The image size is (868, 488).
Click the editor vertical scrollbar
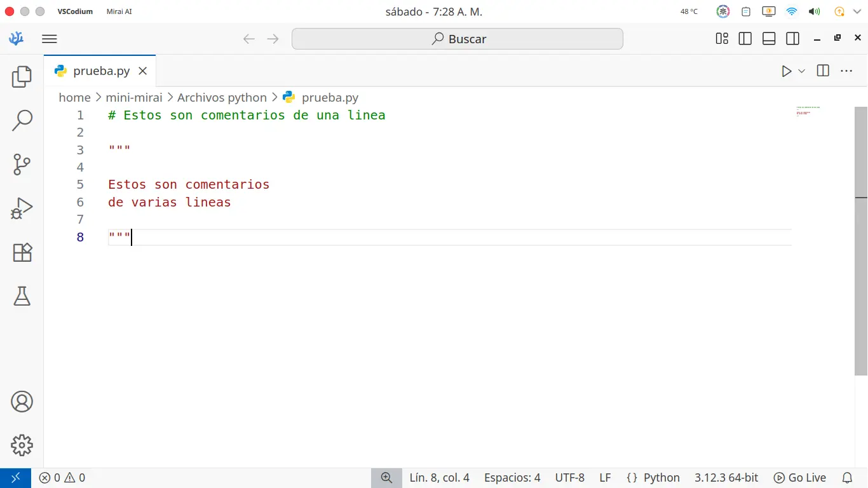861,241
